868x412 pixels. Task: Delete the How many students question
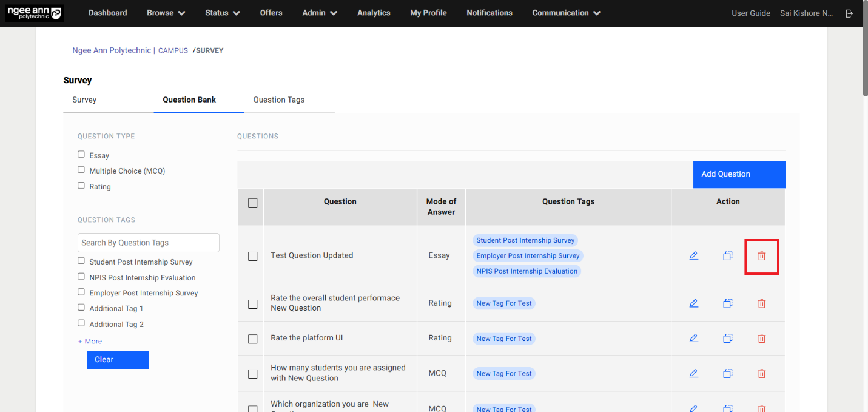click(762, 374)
